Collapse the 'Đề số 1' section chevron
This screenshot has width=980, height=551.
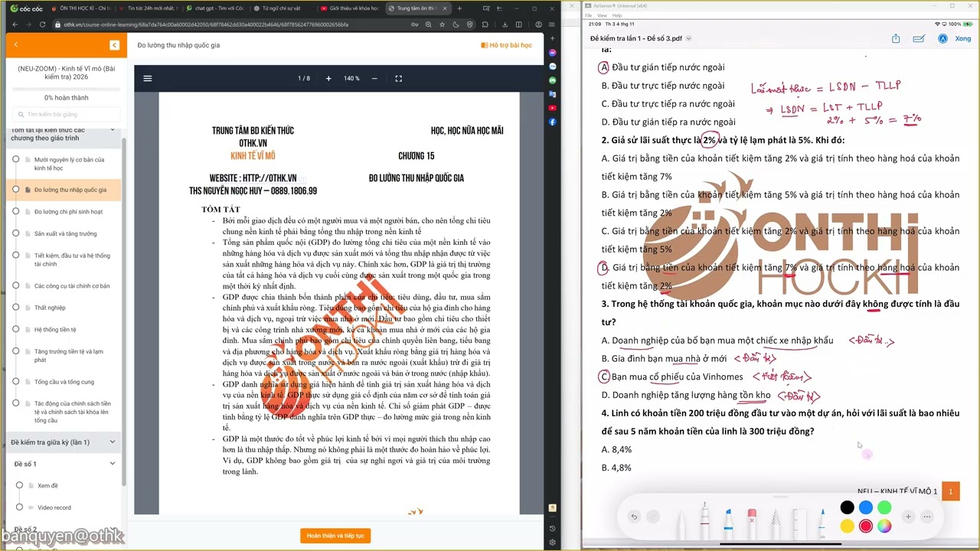[x=113, y=464]
